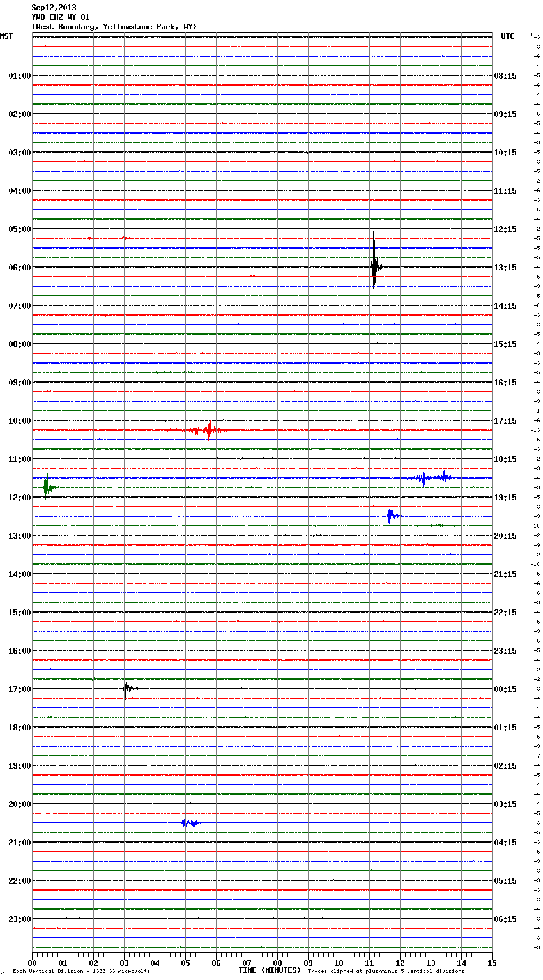Screen dimensions: 543x980
Task: Select the 08:00 MST row label
Action: tap(20, 344)
